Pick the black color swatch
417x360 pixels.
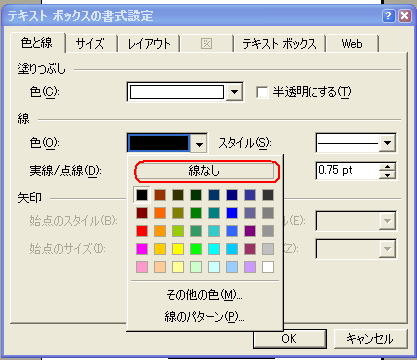142,195
